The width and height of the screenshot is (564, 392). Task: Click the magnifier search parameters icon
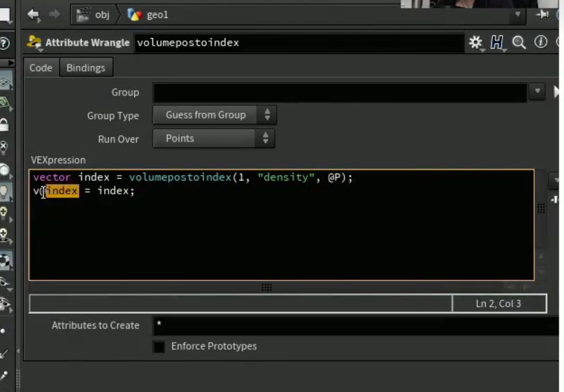519,42
